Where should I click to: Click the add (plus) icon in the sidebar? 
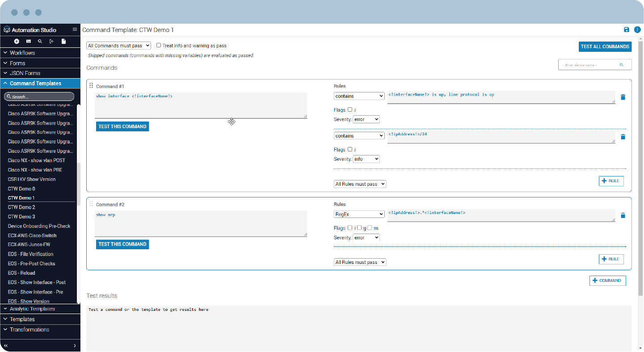[x=17, y=41]
